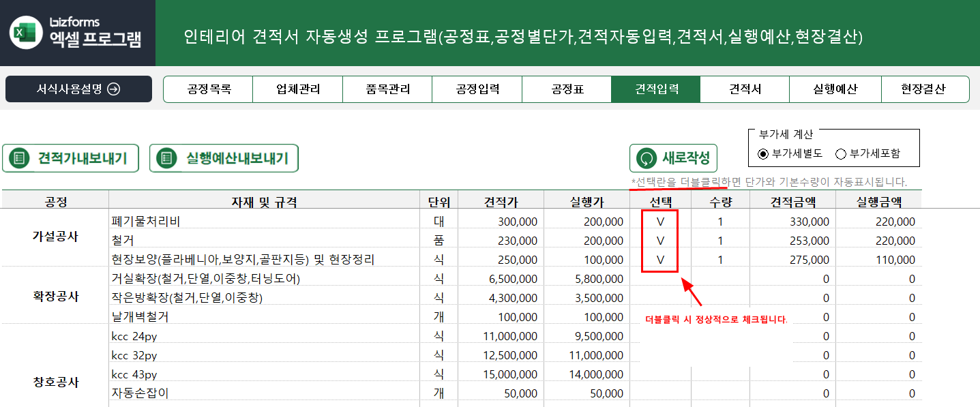Click the 15,000,000 견적가 cell
Screen dimensions: 980x407
coord(501,374)
